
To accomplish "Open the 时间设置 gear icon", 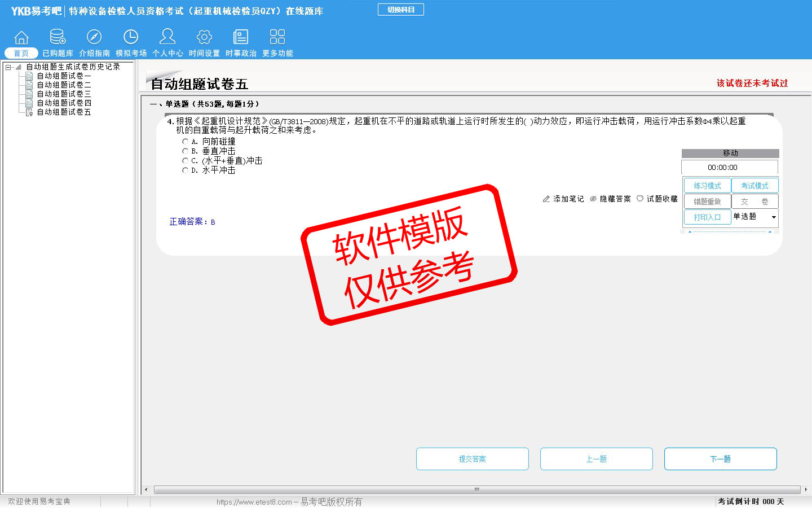I will (x=204, y=38).
